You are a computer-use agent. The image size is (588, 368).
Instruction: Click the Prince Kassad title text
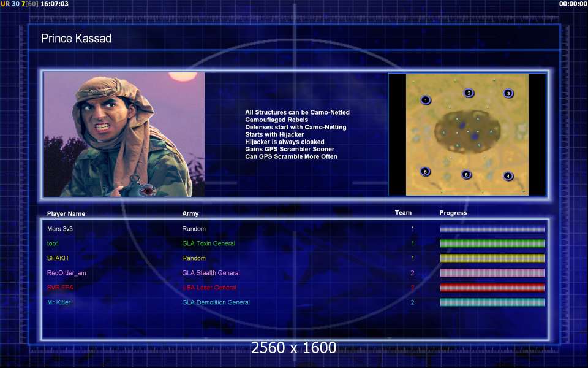(x=76, y=38)
